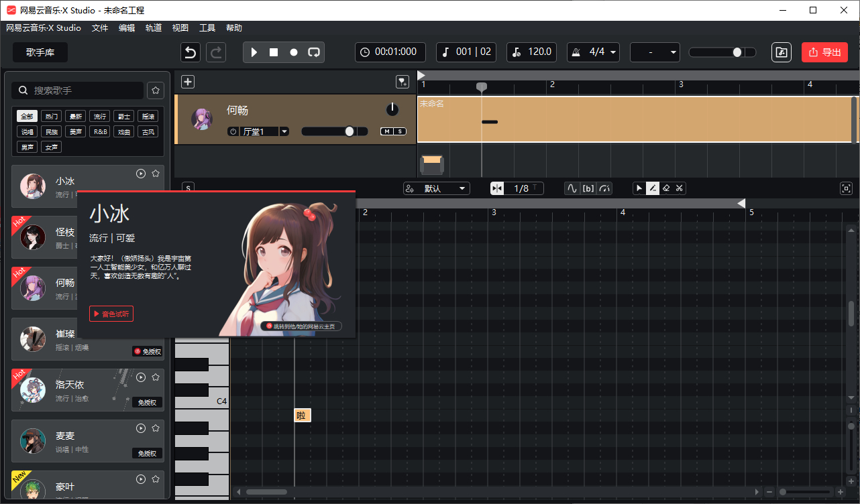Preview 麦麦's voice with the play icon

pos(141,428)
